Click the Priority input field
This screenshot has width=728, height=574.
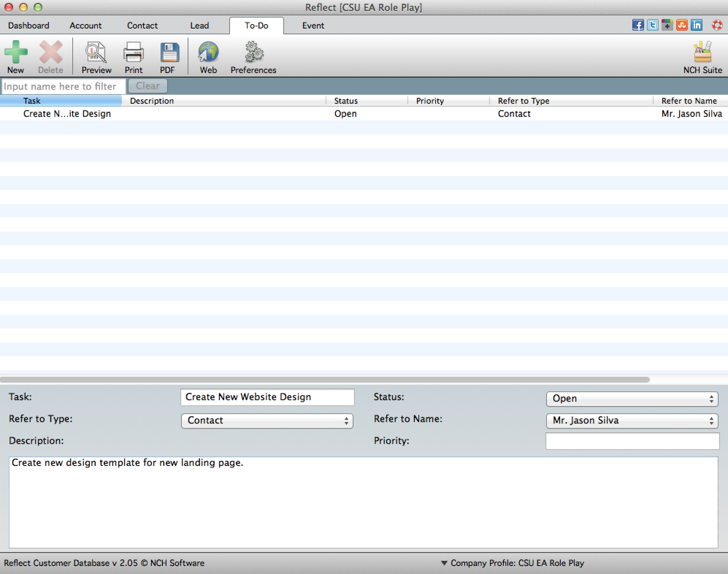pos(632,441)
